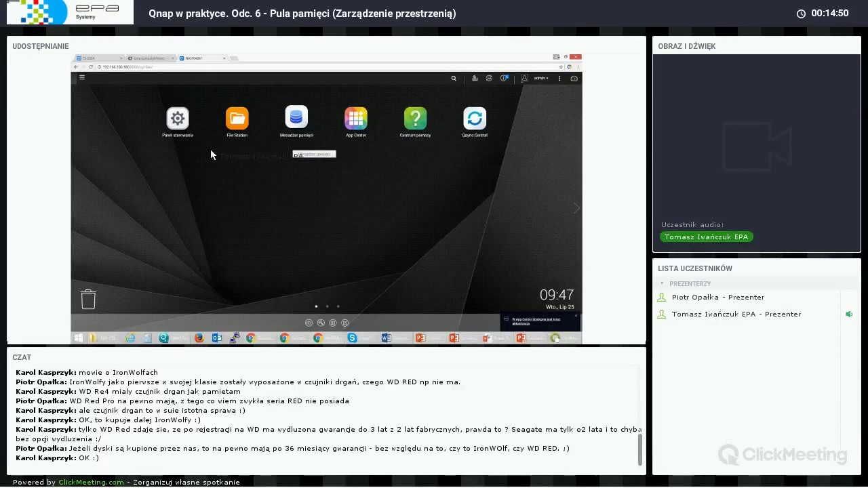The image size is (868, 488).
Task: Click the admin user avatar icon
Action: click(x=524, y=79)
